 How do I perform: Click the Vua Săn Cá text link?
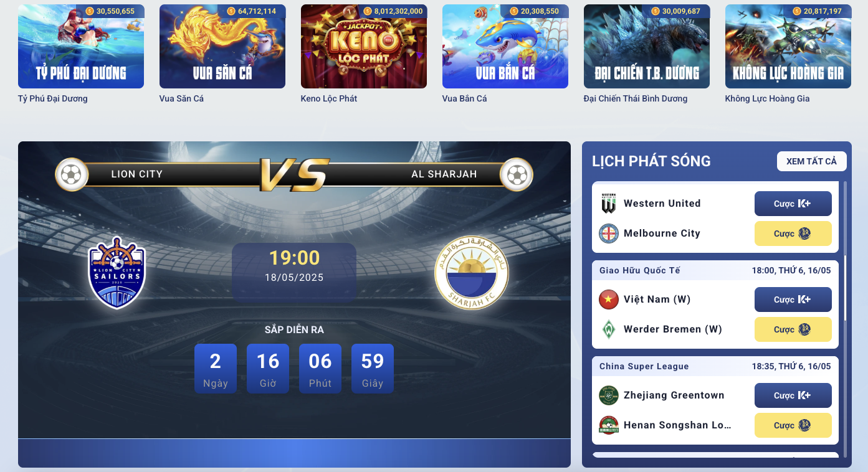(181, 98)
